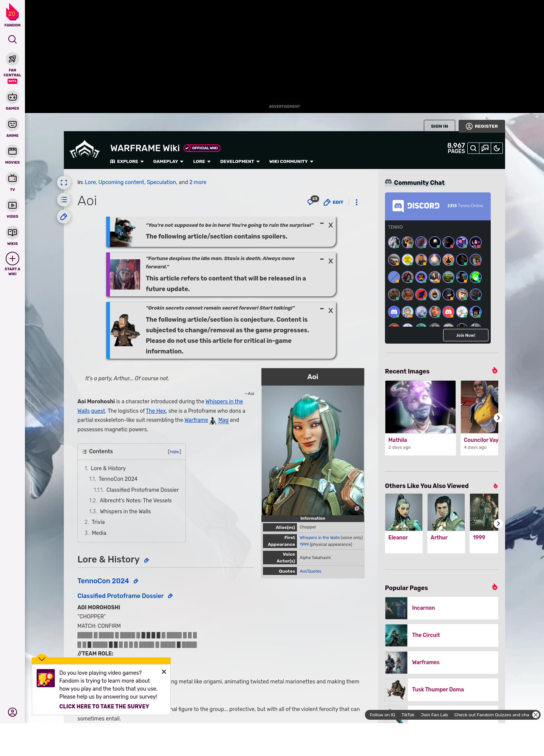The width and height of the screenshot is (544, 756).
Task: Open the Eleanor page thumbnail
Action: tap(404, 512)
